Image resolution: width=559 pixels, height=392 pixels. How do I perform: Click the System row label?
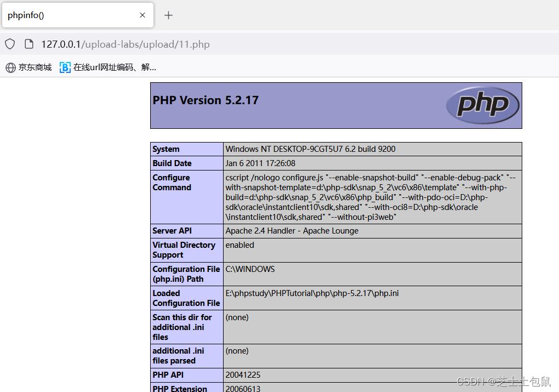(x=166, y=149)
